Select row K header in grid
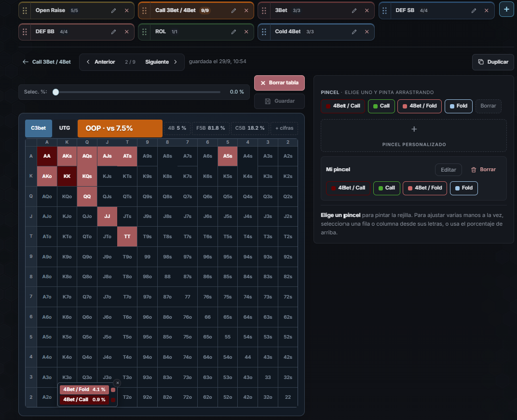The height and width of the screenshot is (420, 517). tap(31, 176)
